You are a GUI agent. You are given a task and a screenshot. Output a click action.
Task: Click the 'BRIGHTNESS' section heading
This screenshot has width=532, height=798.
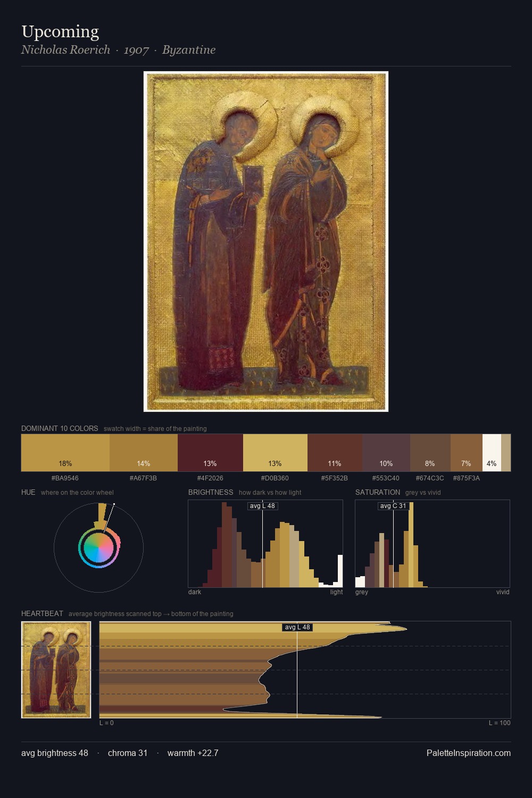(211, 492)
